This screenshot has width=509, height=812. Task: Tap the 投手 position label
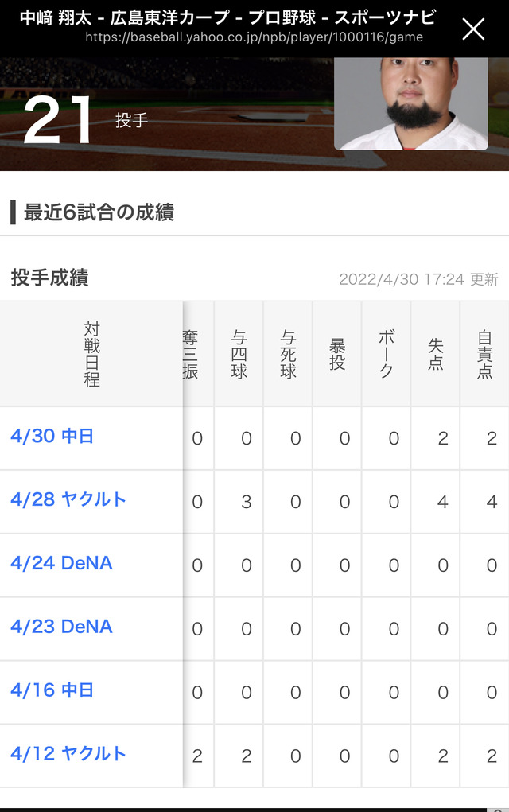131,121
